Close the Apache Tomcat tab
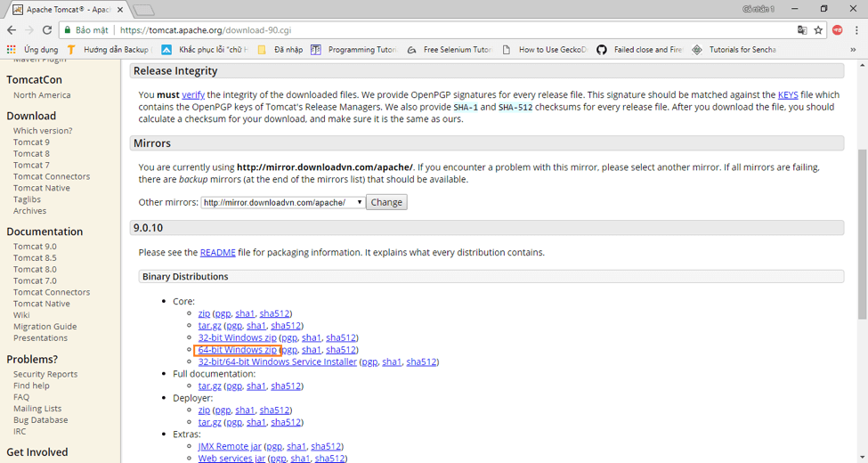 pos(119,10)
